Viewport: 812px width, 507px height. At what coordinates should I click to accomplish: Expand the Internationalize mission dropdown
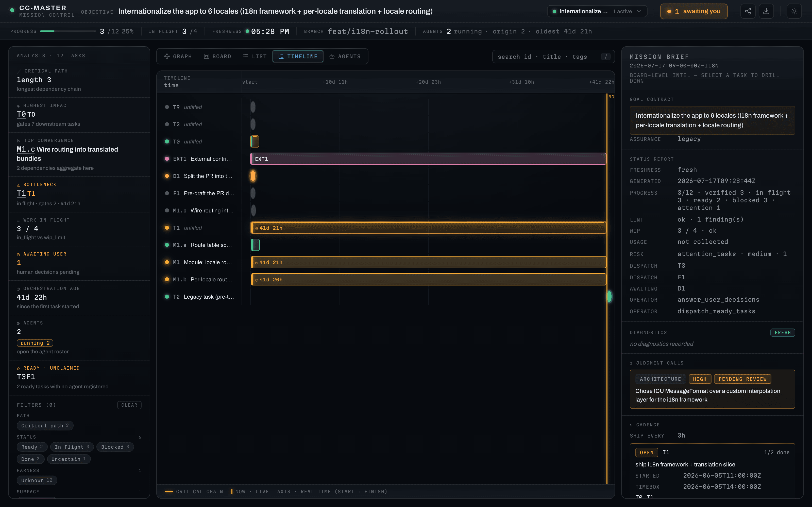[x=597, y=11]
